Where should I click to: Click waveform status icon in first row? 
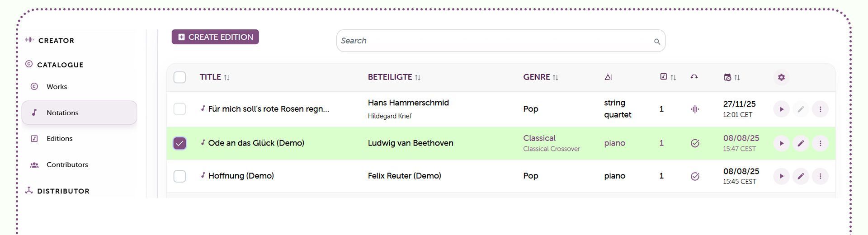(x=695, y=109)
